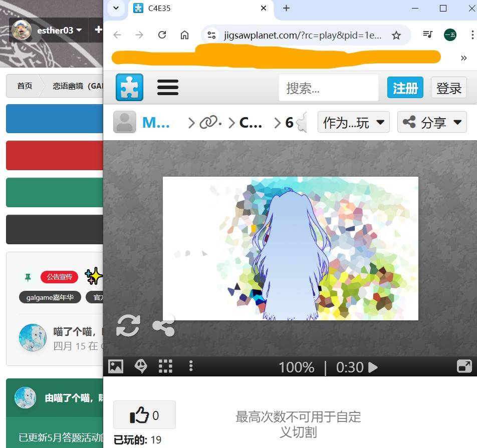Click the 公告宣传 red tag in forum
477x448 pixels.
tap(59, 277)
